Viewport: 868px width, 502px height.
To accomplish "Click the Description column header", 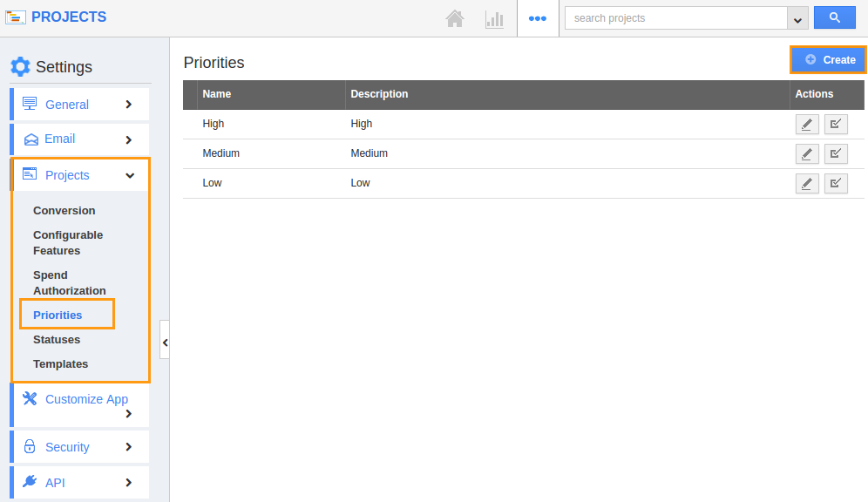I will 379,94.
